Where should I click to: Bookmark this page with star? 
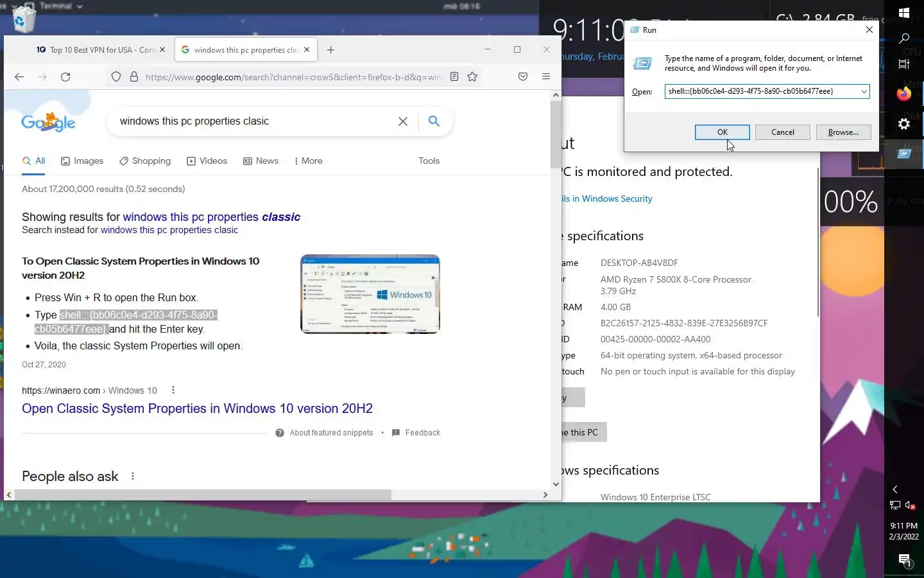pyautogui.click(x=472, y=77)
